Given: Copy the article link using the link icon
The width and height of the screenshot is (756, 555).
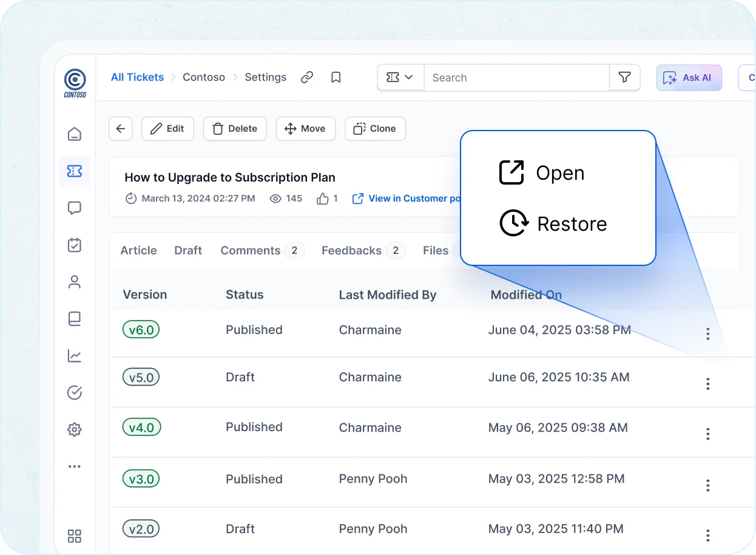Looking at the screenshot, I should tap(306, 77).
